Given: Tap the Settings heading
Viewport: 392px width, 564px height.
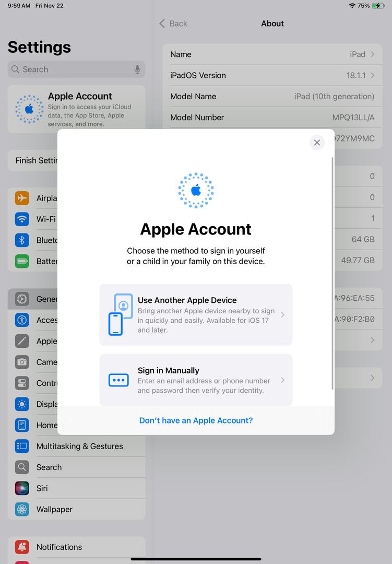Looking at the screenshot, I should [39, 47].
